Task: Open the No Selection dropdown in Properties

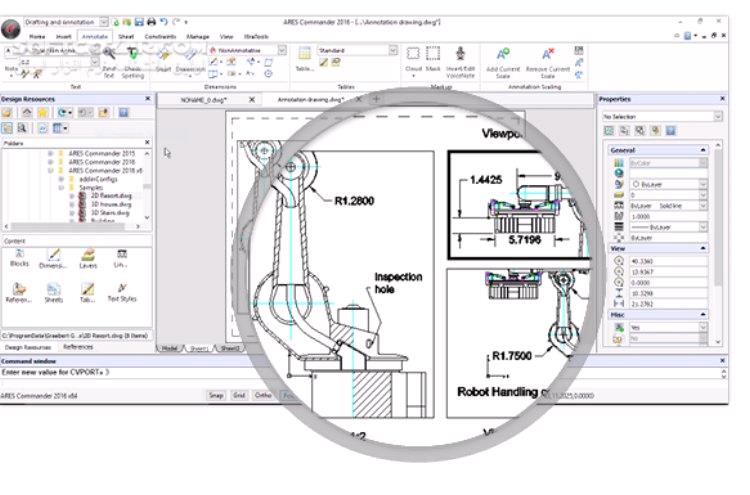Action: tap(717, 117)
